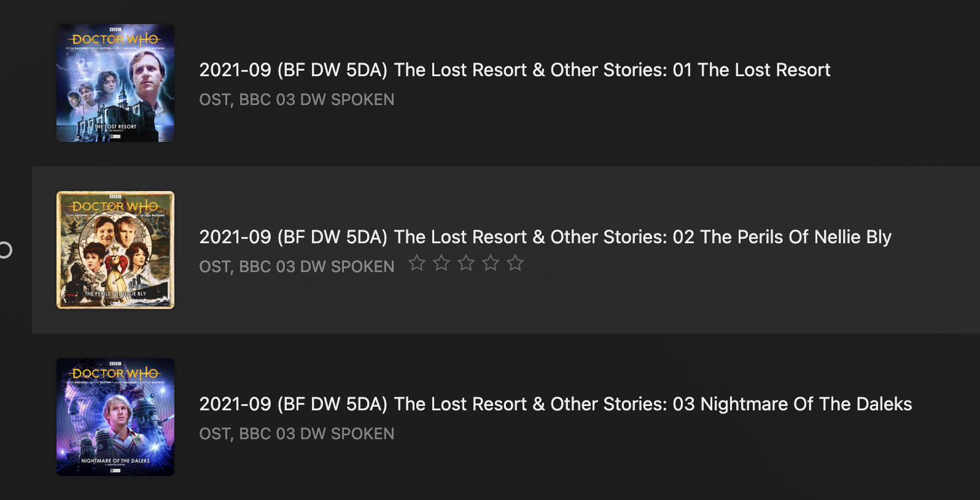This screenshot has height=500, width=980.
Task: Select BBC 03 DW SPOKEN under Daleks title
Action: tap(316, 434)
